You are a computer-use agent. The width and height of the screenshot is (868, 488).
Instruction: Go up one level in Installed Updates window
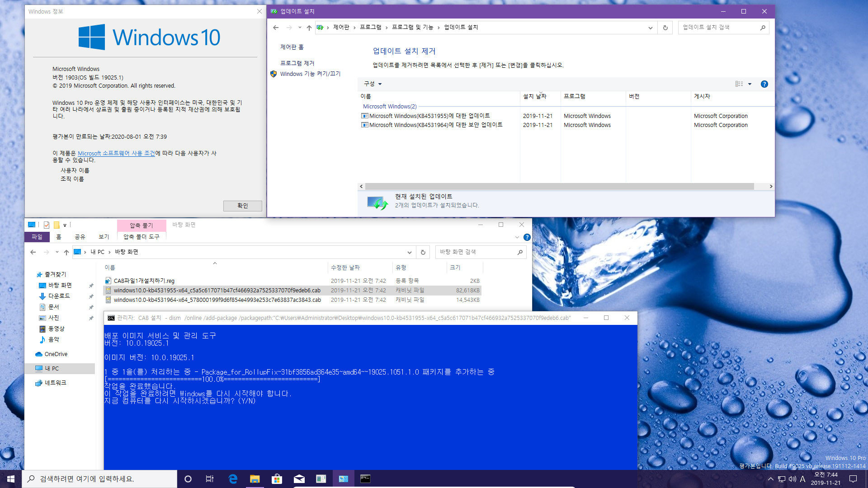tap(309, 28)
